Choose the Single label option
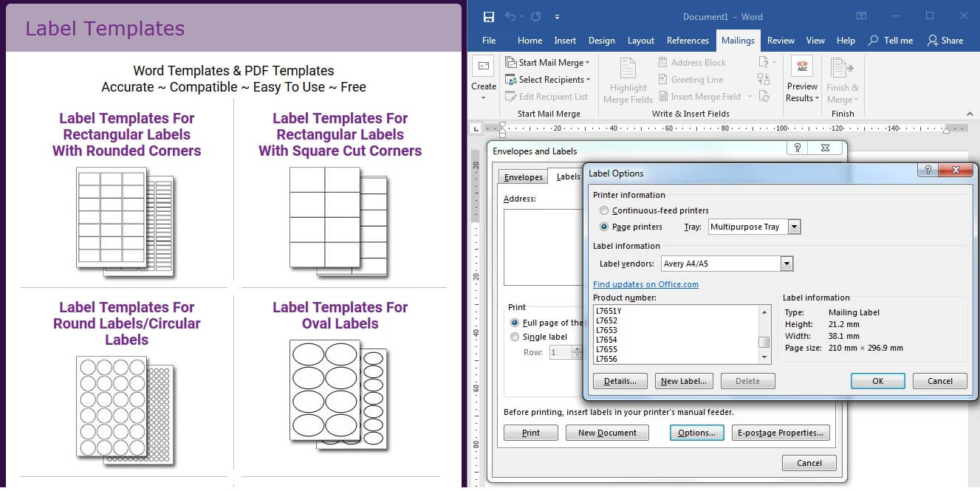980x491 pixels. (515, 337)
